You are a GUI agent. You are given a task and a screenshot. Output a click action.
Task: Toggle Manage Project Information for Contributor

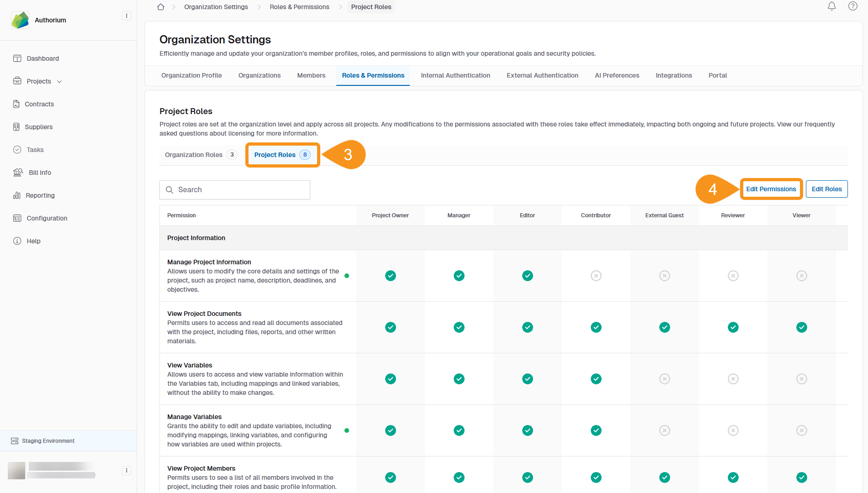pos(596,276)
